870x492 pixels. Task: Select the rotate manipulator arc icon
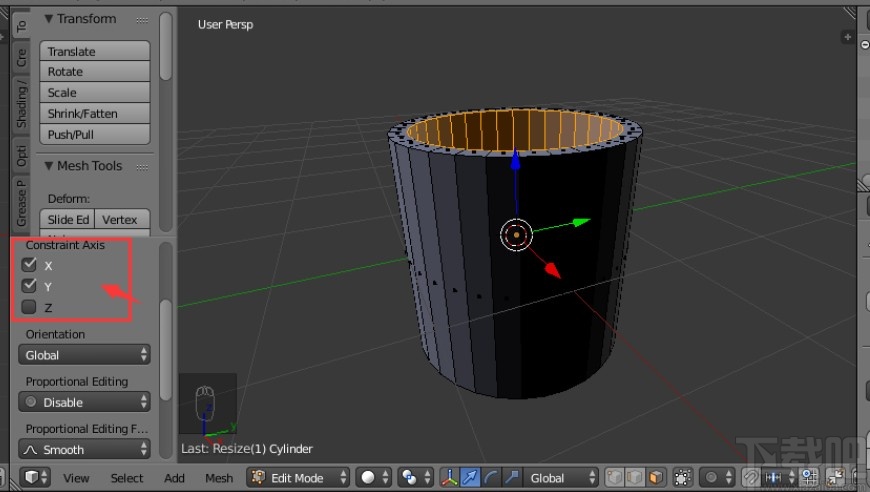point(490,478)
